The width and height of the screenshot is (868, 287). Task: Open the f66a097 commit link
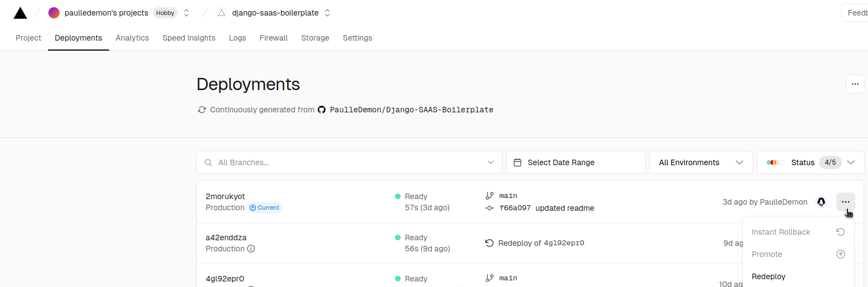click(515, 208)
